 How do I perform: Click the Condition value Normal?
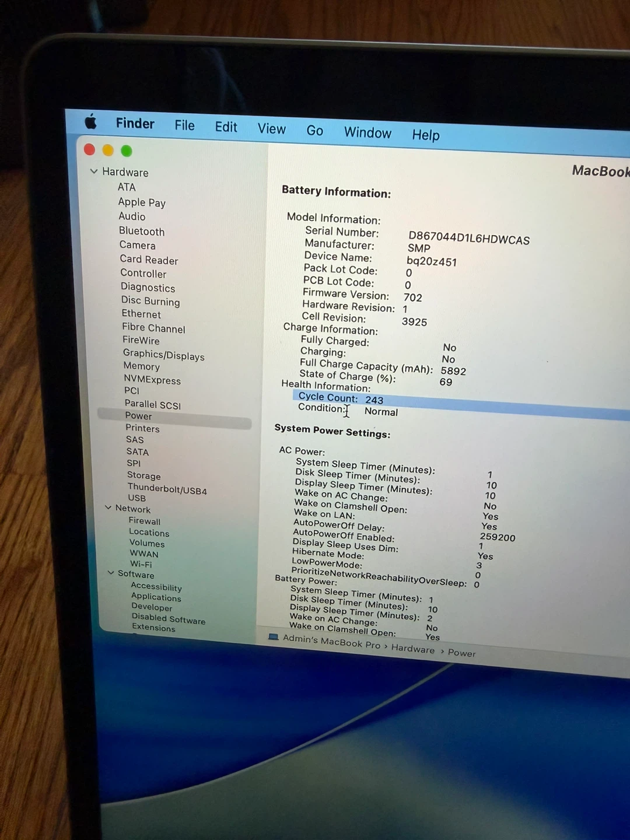pos(381,412)
